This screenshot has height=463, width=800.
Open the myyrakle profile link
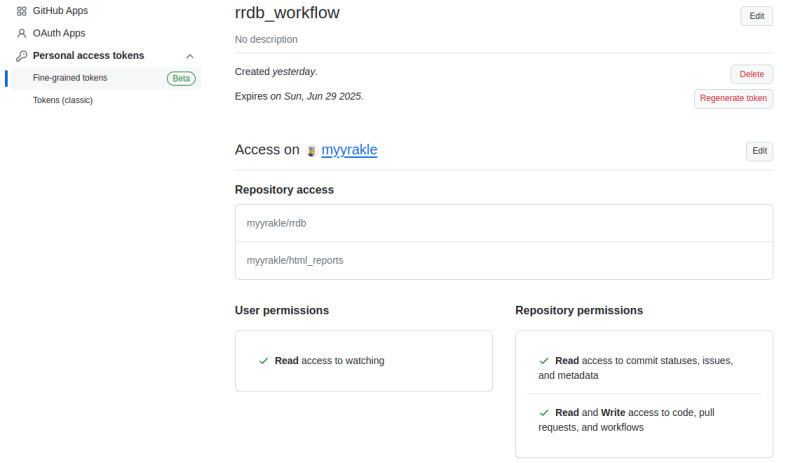tap(349, 150)
